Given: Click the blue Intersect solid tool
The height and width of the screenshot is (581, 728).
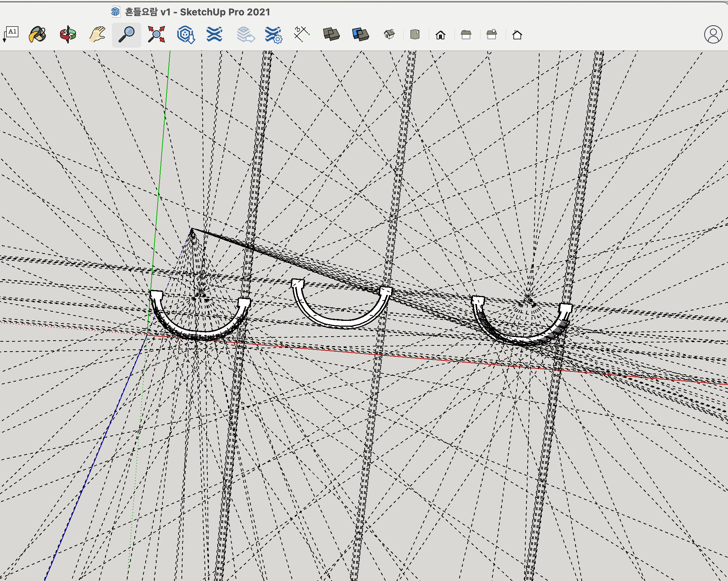Looking at the screenshot, I should (361, 35).
